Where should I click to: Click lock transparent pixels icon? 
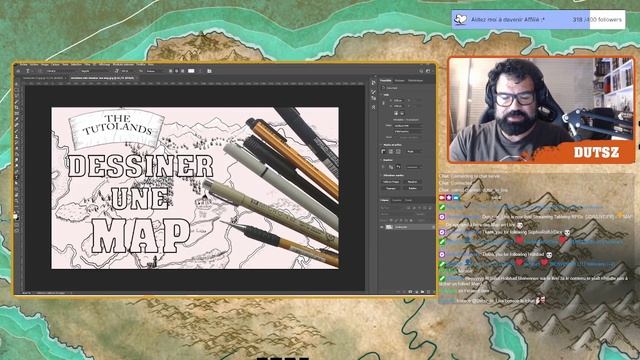(x=391, y=220)
